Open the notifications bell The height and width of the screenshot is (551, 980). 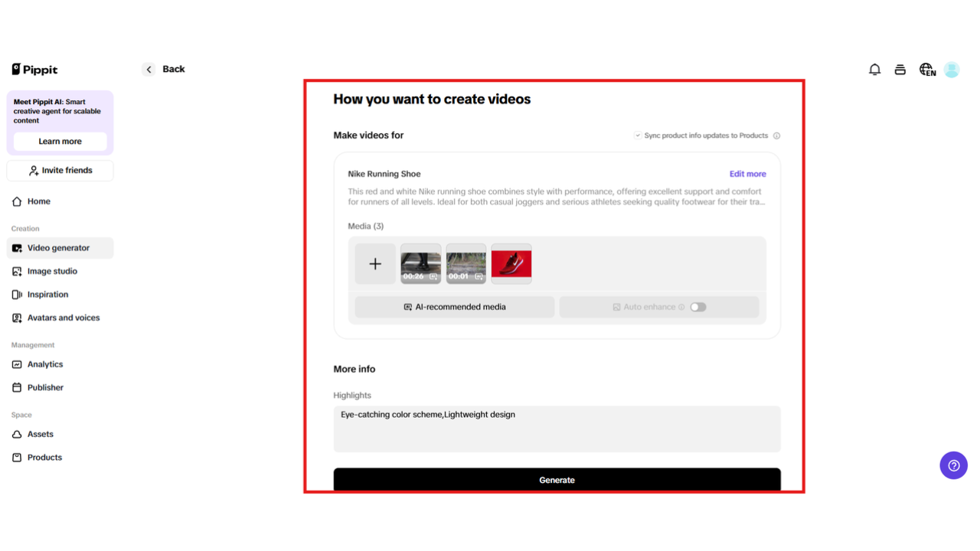click(874, 70)
